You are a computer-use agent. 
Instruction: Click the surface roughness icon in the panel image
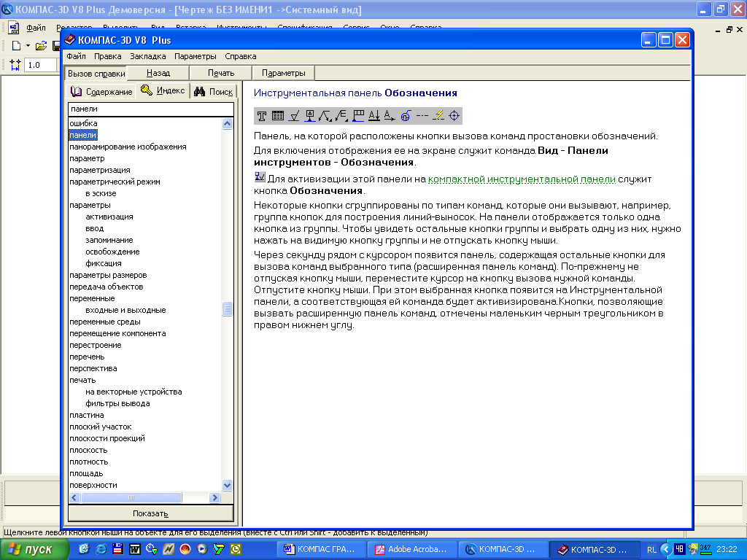294,116
